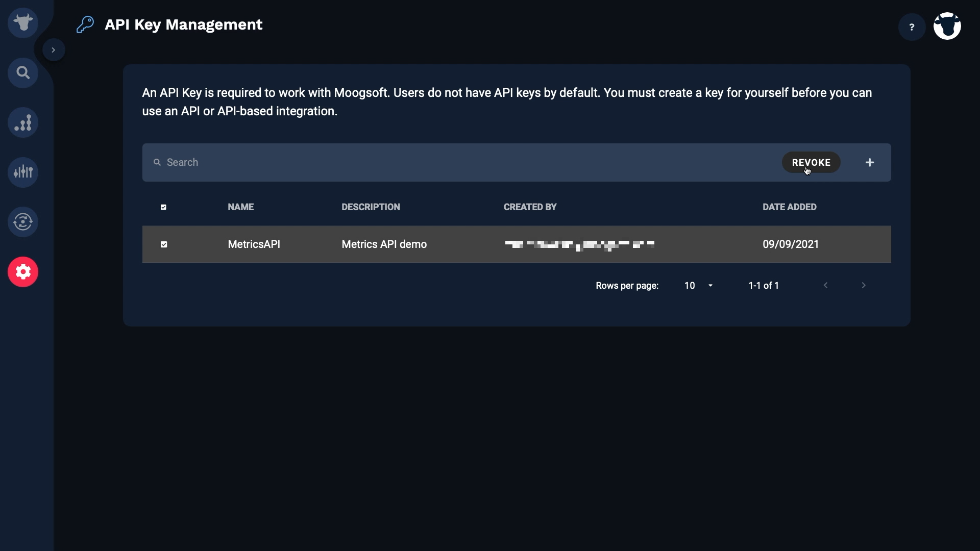This screenshot has width=980, height=551.
Task: Expand the sidebar with chevron arrow
Action: click(53, 50)
